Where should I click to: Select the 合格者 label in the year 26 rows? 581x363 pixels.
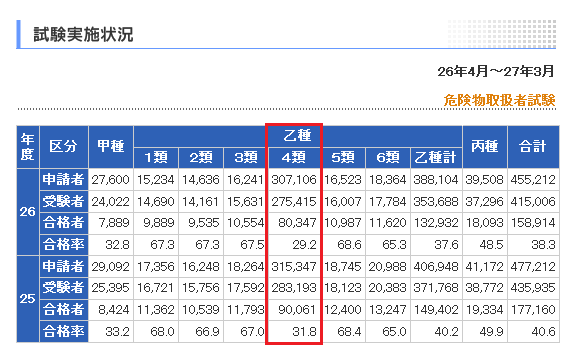(64, 223)
